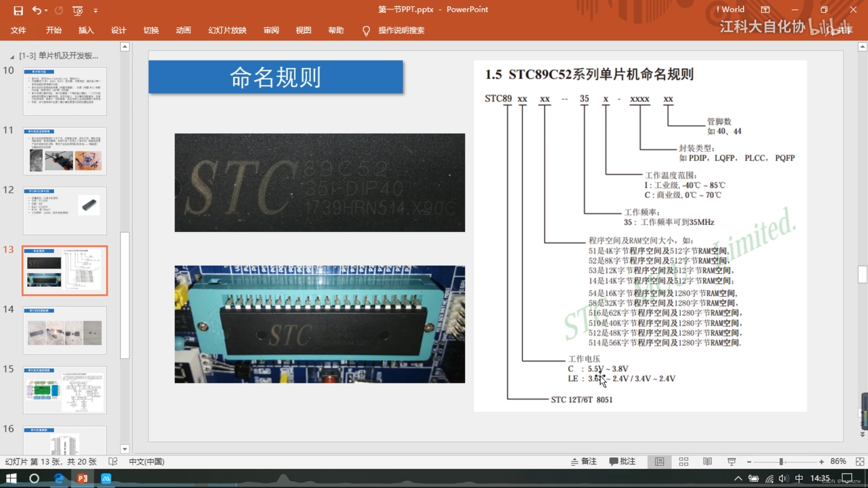Viewport: 868px width, 488px height.
Task: Select slide 12 thumbnail
Action: click(x=65, y=211)
